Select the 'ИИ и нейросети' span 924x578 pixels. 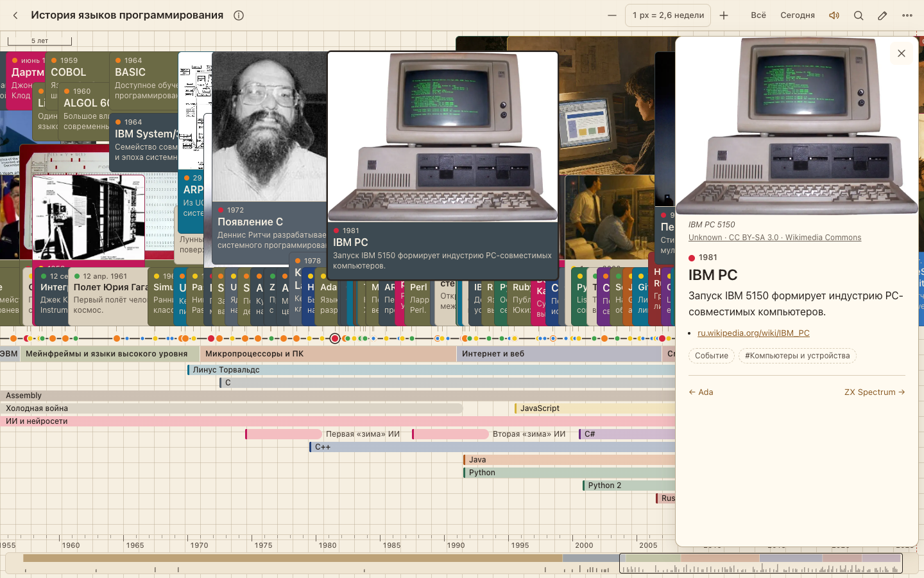click(x=338, y=421)
